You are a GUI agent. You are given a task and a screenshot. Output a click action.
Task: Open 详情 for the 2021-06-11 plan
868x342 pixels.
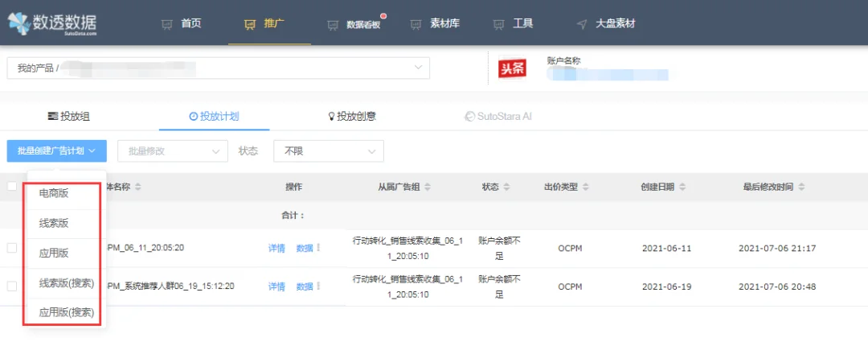[276, 249]
